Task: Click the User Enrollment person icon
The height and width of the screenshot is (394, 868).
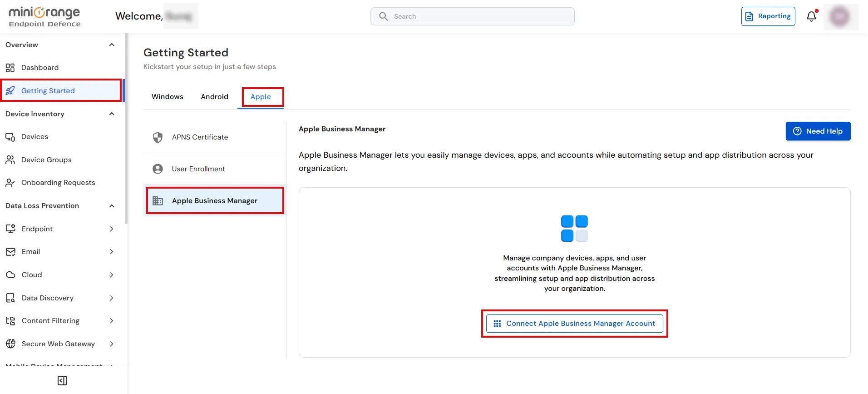Action: point(158,169)
